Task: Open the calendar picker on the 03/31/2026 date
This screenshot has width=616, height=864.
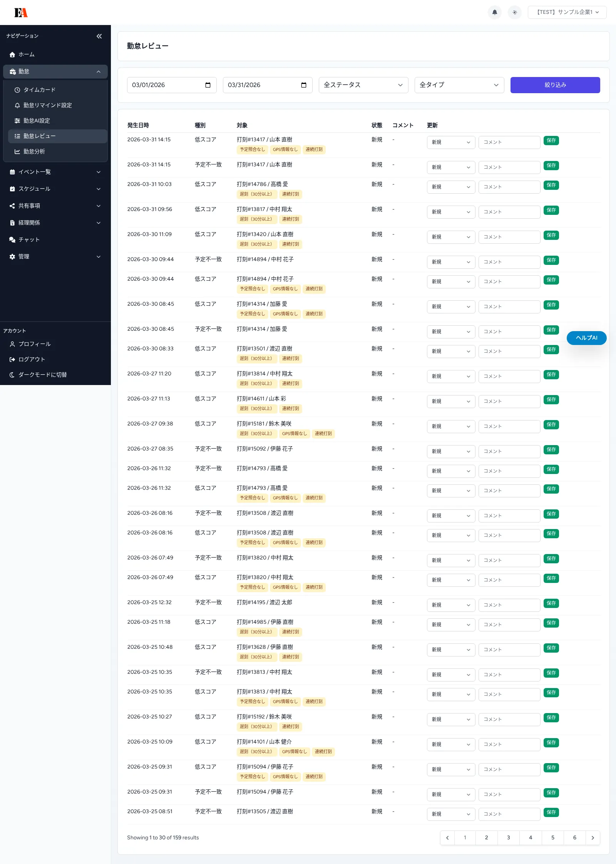Action: [x=304, y=85]
